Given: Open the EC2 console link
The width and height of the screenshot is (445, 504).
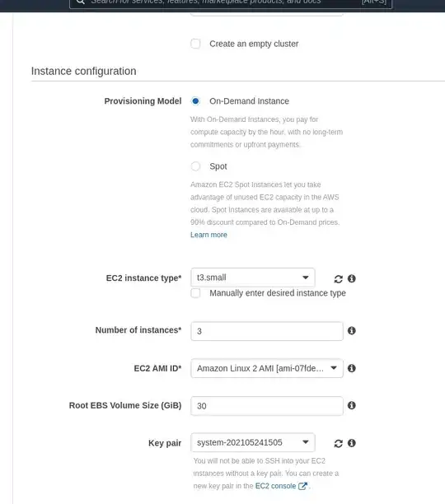Looking at the screenshot, I should (275, 486).
